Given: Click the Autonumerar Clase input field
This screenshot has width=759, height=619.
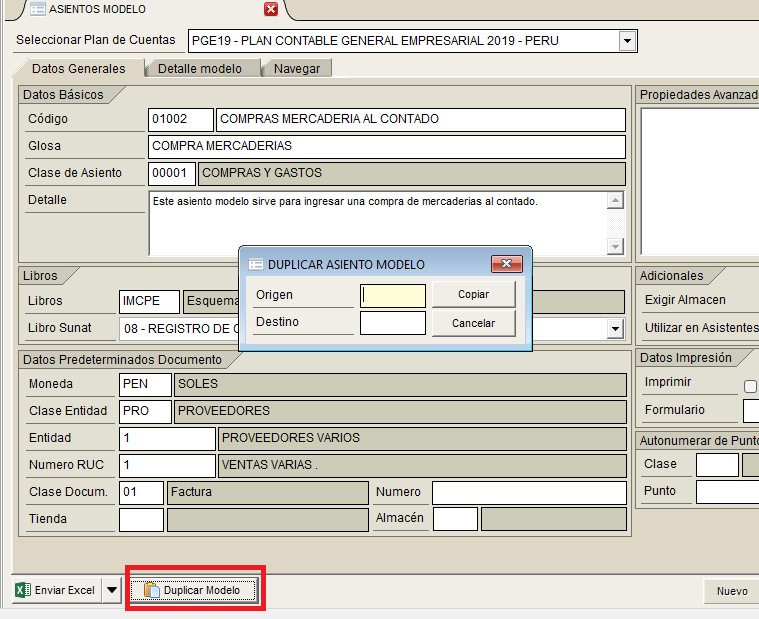Looking at the screenshot, I should coord(717,465).
